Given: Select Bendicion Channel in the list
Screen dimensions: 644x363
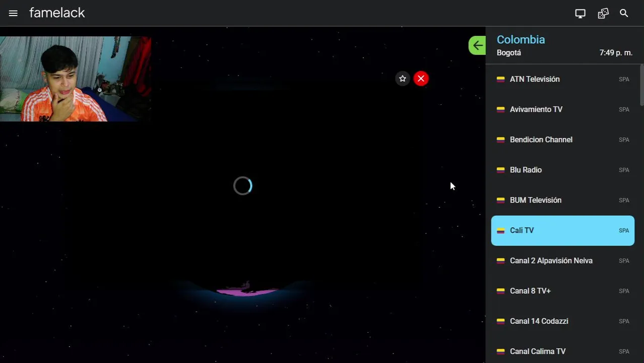Looking at the screenshot, I should pos(563,140).
